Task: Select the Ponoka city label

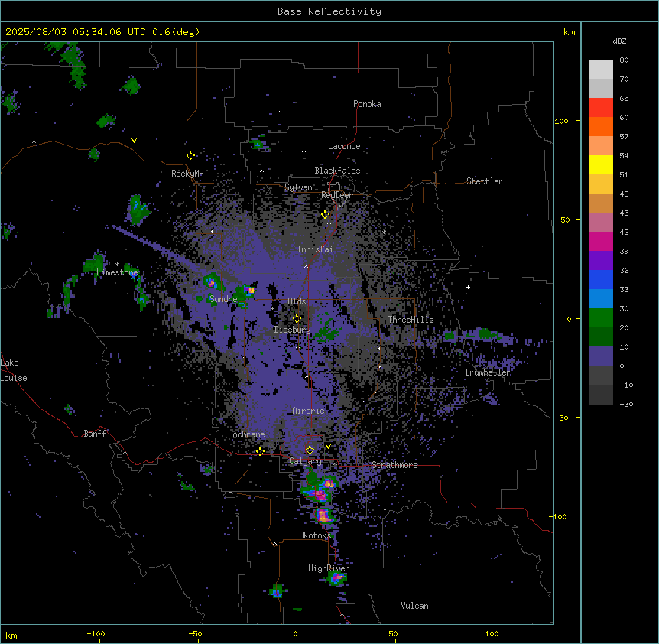Action: [367, 104]
